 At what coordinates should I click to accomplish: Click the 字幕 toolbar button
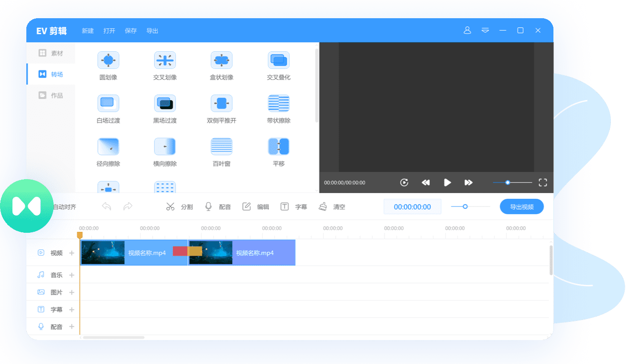294,207
